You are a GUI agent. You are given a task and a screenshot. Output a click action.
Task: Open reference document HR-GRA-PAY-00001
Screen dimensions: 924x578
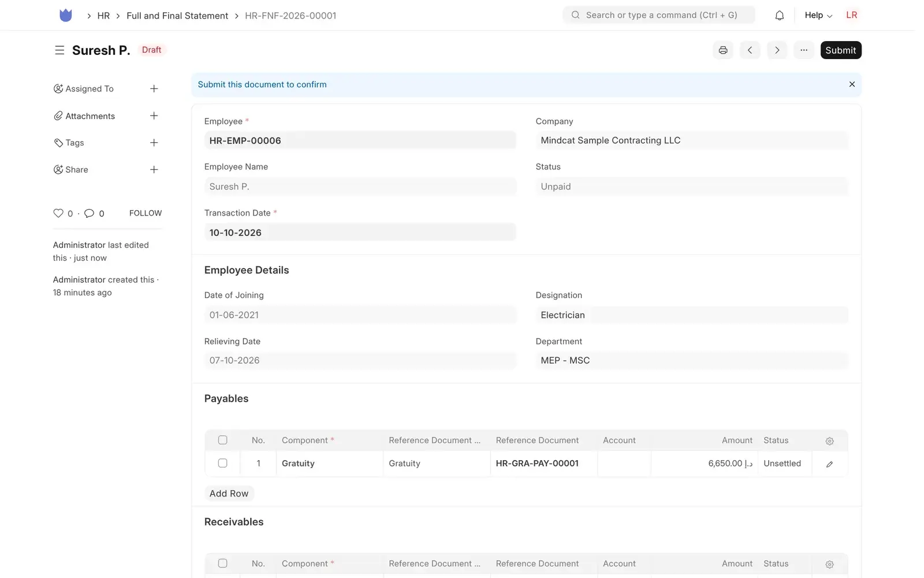point(537,463)
